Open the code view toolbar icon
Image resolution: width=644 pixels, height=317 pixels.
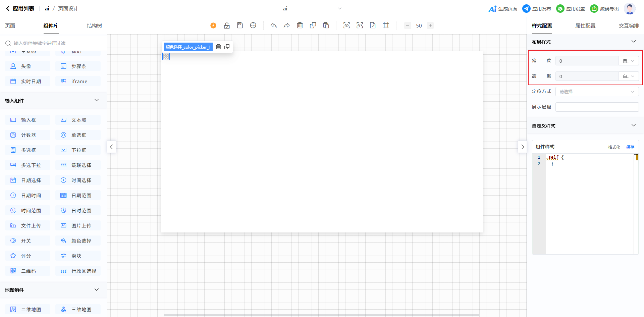tap(360, 25)
